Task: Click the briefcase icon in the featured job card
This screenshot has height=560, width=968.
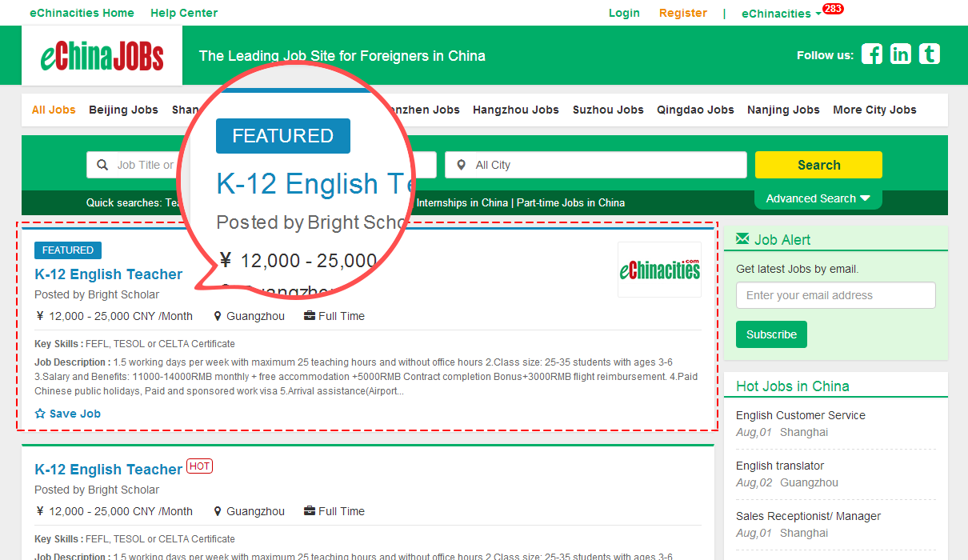Action: (x=310, y=316)
